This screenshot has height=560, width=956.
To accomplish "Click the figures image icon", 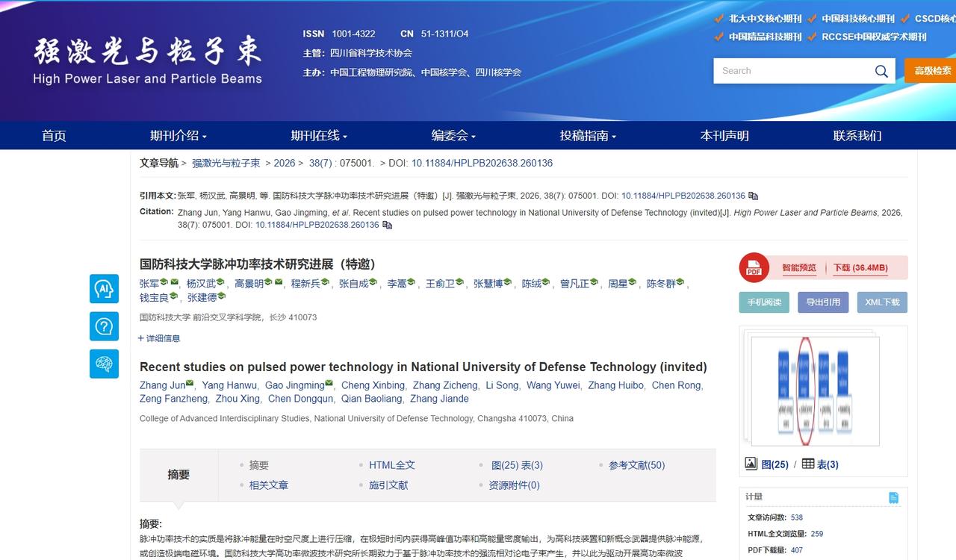I will [751, 464].
